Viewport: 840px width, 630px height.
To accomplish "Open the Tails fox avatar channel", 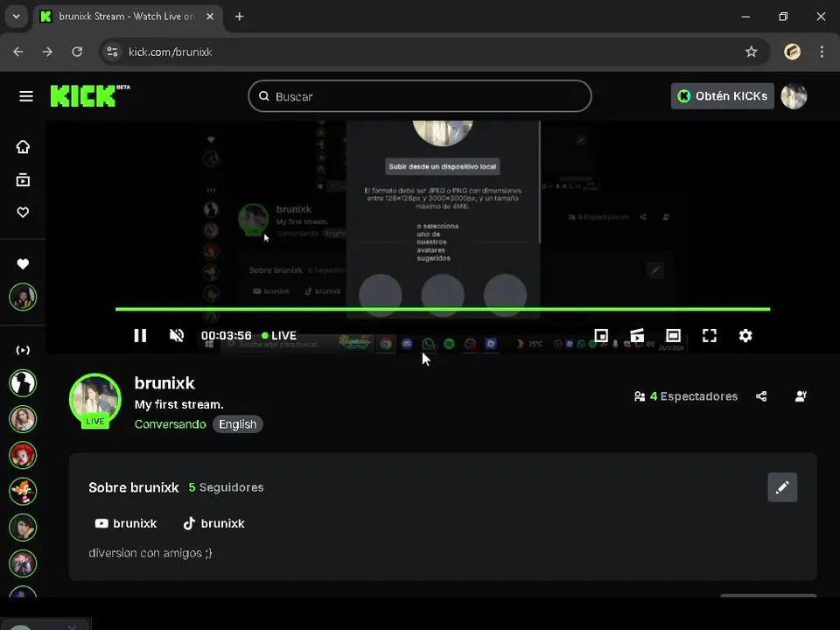I will point(23,491).
